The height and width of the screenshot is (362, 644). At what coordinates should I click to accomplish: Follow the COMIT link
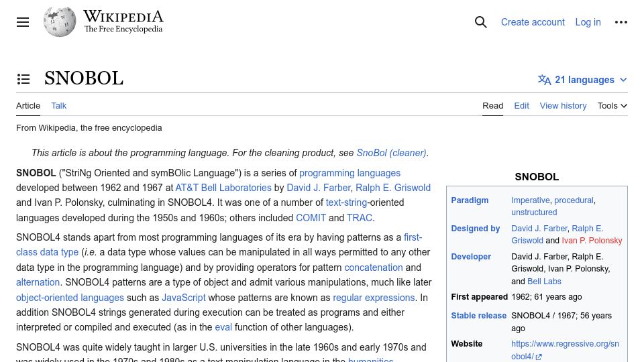pos(311,217)
